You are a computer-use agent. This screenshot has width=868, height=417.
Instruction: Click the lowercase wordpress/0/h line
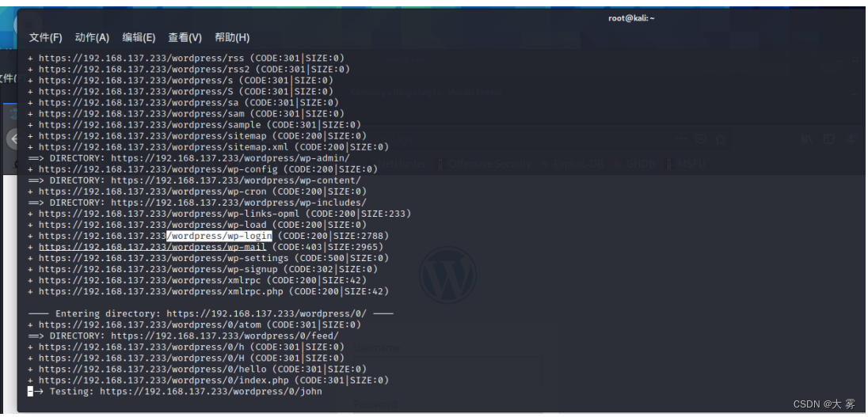click(186, 347)
